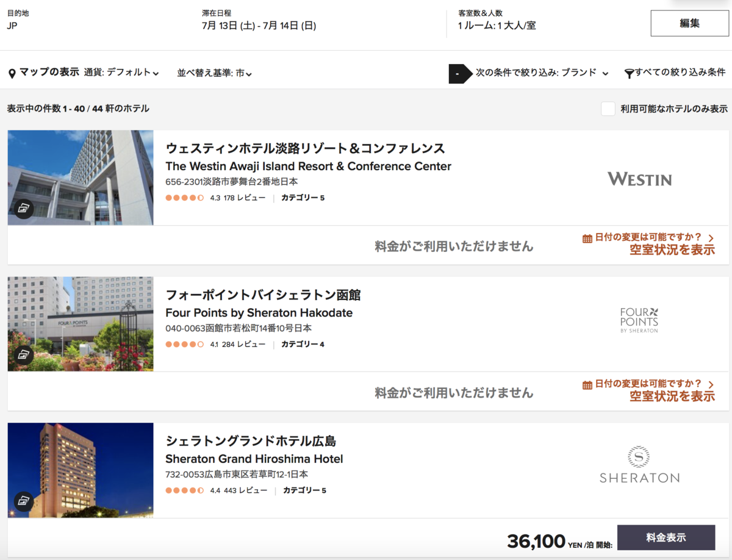Click the 客室数&人数 1ルーム field

tap(497, 20)
